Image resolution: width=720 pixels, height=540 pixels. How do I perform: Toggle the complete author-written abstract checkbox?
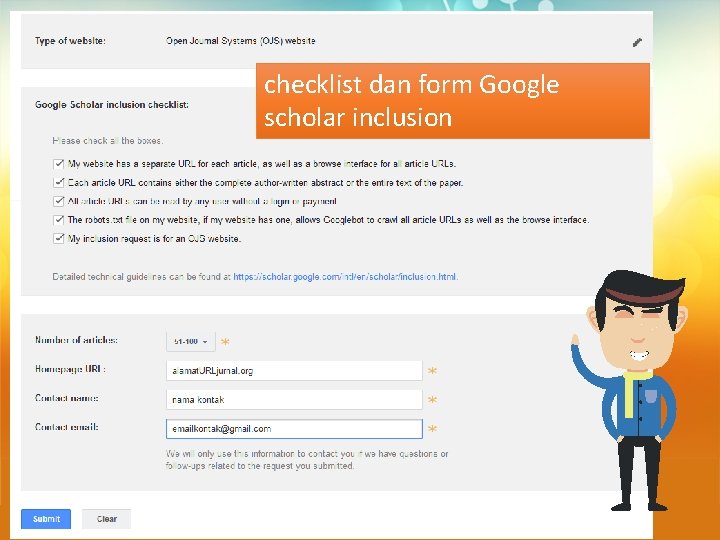click(58, 182)
